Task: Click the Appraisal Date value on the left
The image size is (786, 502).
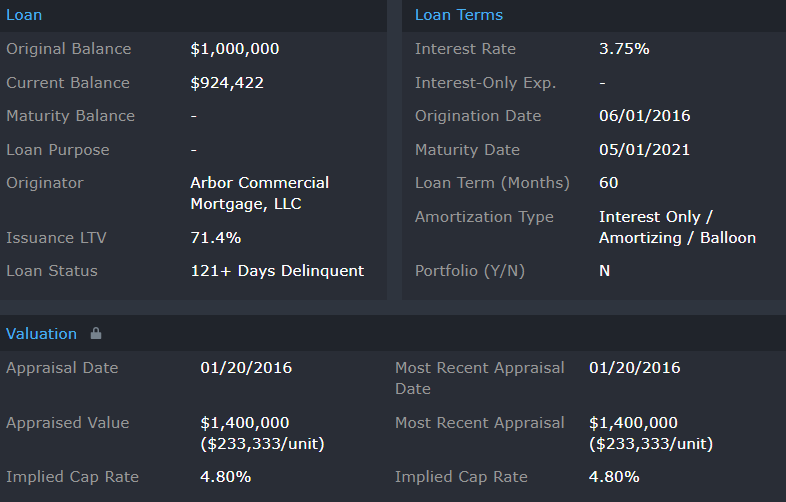Action: [x=246, y=368]
